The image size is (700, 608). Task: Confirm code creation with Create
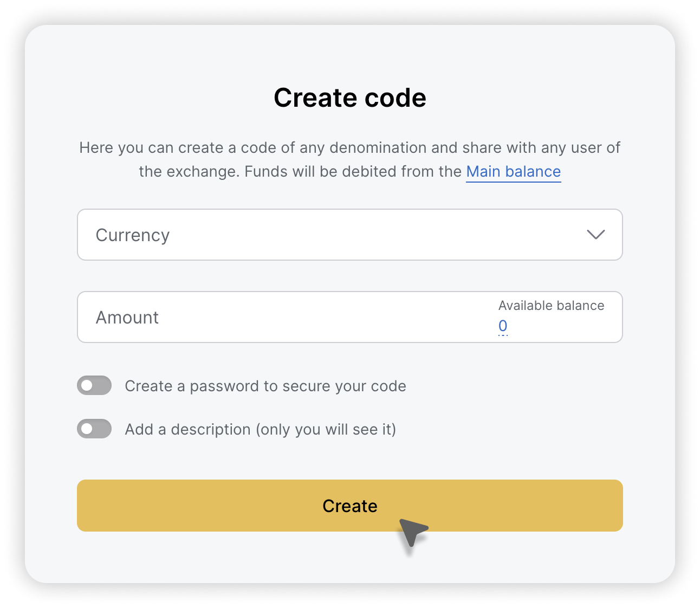(x=350, y=506)
